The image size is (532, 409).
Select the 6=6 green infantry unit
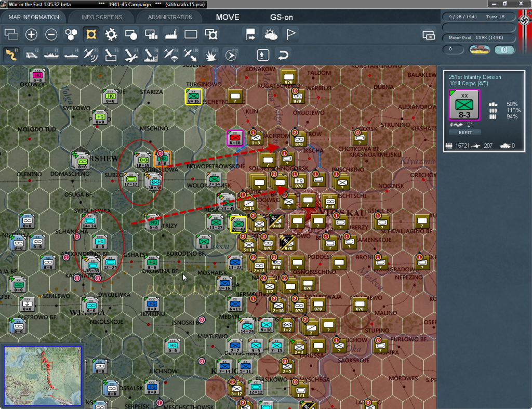pos(204,242)
